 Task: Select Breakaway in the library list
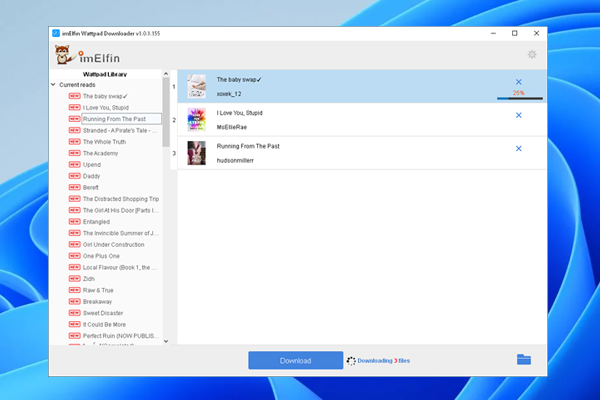(x=98, y=302)
